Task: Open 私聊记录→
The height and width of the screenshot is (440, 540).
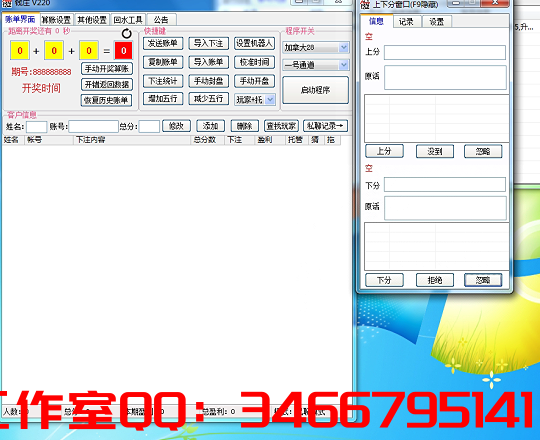Action: click(x=325, y=126)
